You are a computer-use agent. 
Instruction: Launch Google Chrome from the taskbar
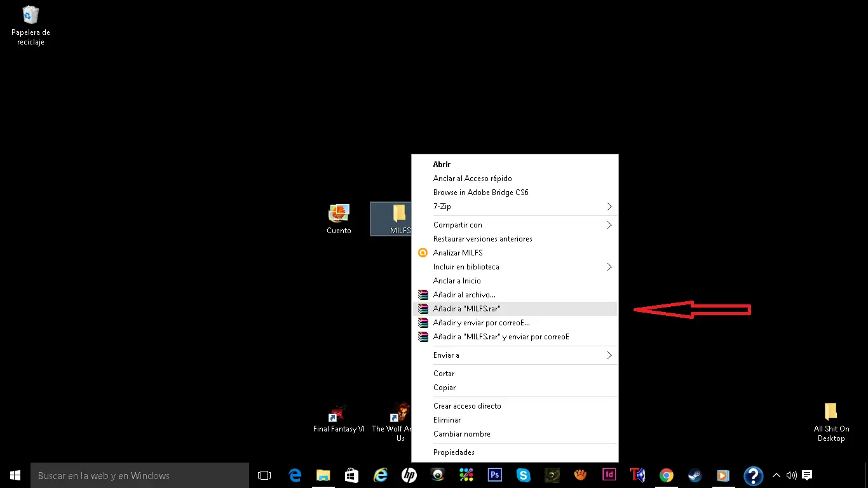click(x=666, y=475)
